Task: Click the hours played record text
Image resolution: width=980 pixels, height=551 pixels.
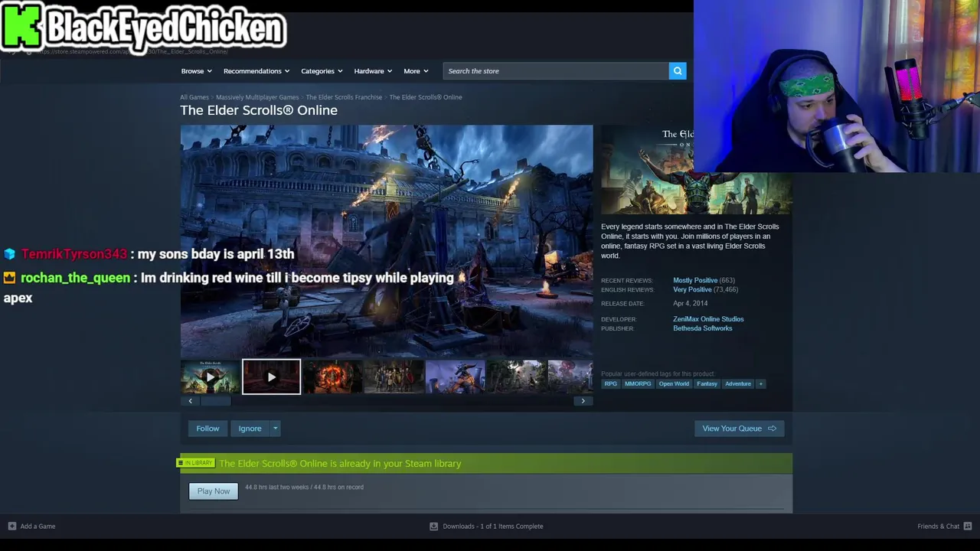Action: pos(304,487)
